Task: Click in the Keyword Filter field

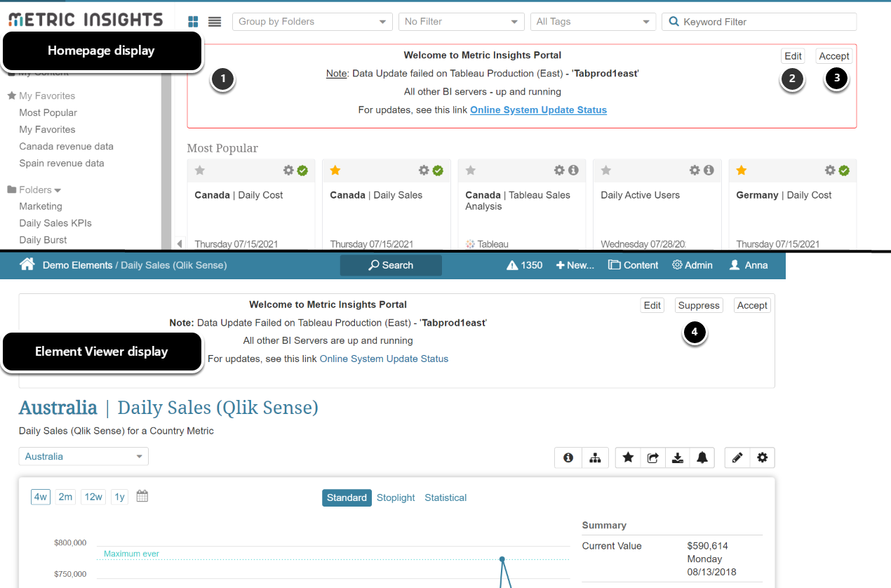Action: [759, 22]
